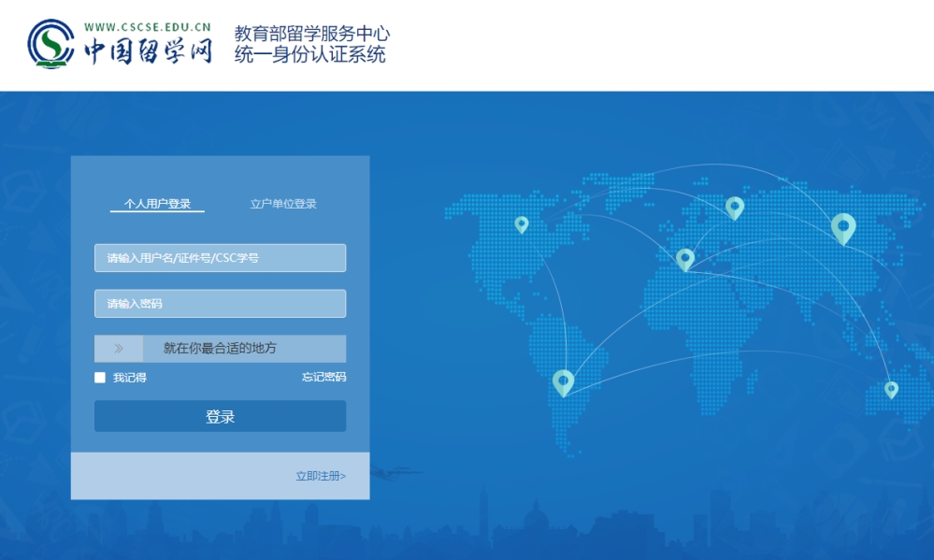
Task: Click the WWW.CSCSE.EDU.CN text
Action: (148, 27)
